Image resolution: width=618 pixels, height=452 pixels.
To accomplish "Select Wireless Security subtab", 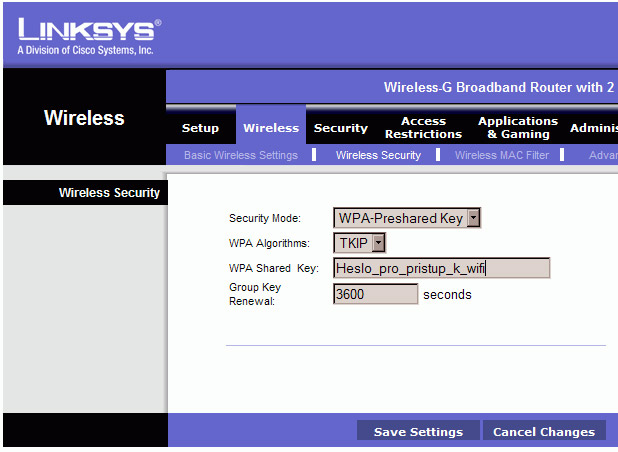I will pos(378,155).
